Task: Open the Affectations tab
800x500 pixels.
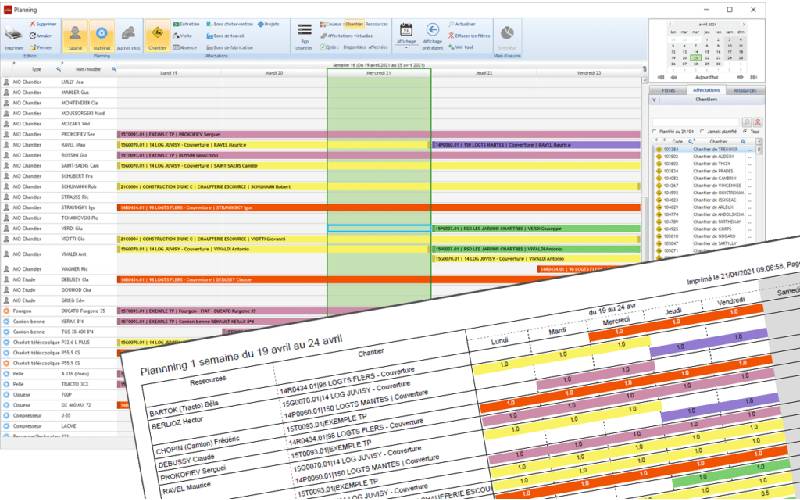Action: pyautogui.click(x=706, y=90)
